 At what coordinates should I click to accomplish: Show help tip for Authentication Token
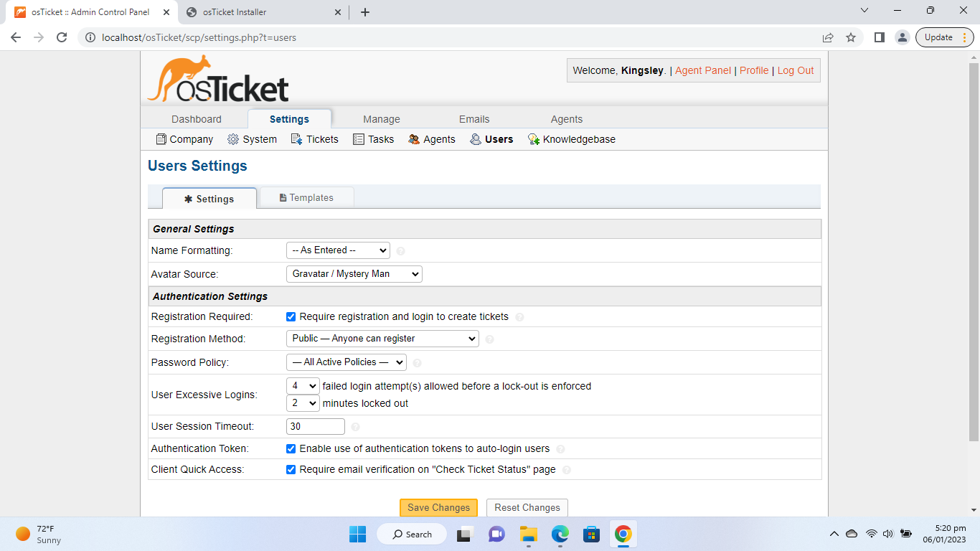(561, 449)
